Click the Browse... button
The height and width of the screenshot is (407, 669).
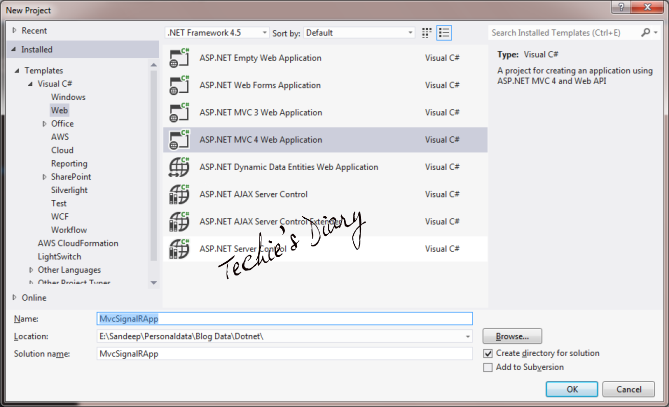point(512,337)
